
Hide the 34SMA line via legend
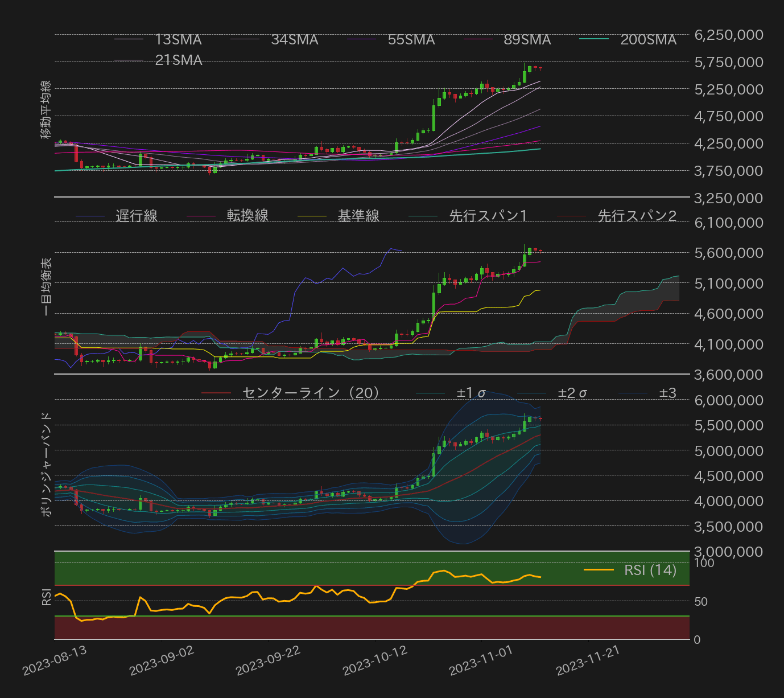pyautogui.click(x=294, y=40)
